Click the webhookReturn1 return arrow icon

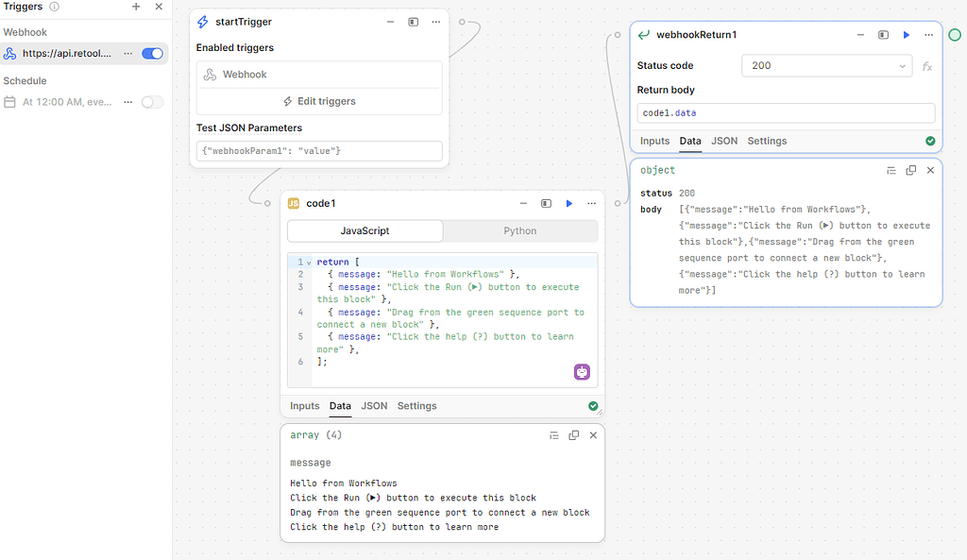[644, 35]
